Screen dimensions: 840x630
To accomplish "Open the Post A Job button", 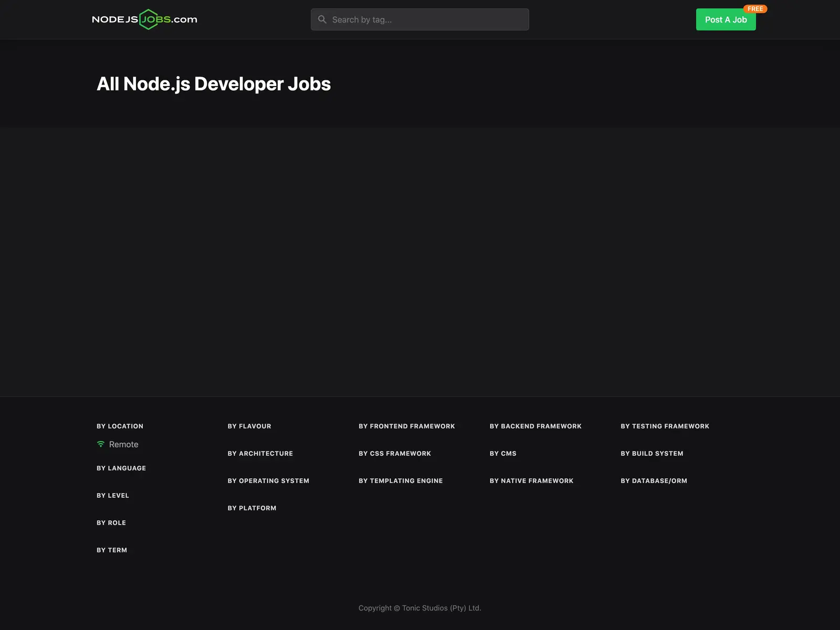I will pyautogui.click(x=726, y=19).
